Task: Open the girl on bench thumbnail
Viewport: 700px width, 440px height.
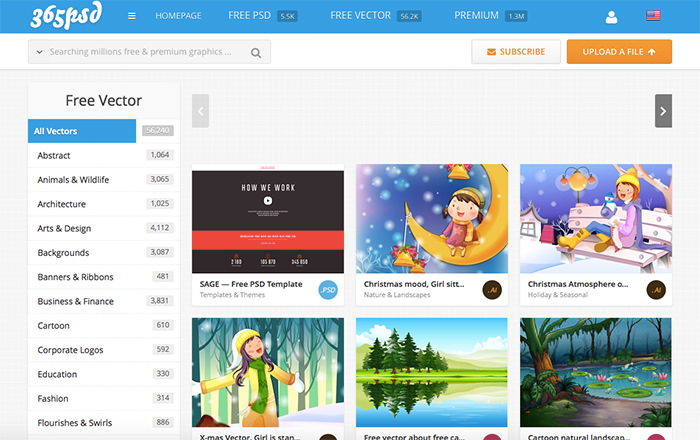Action: coord(596,219)
